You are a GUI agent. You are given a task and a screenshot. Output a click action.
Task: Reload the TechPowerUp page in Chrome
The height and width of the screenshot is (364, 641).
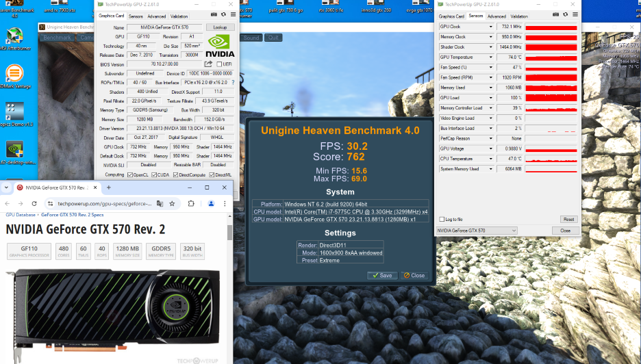[x=34, y=203]
